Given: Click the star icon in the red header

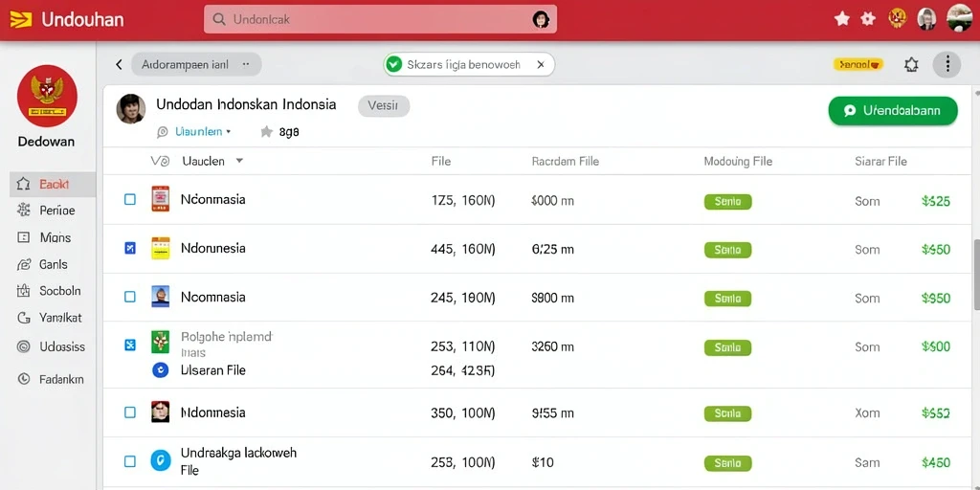Looking at the screenshot, I should [x=842, y=19].
